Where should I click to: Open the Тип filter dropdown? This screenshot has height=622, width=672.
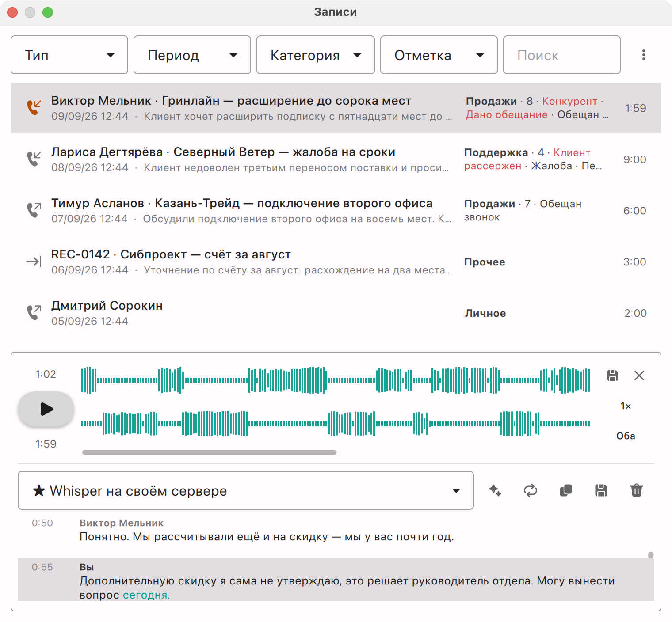pyautogui.click(x=69, y=55)
